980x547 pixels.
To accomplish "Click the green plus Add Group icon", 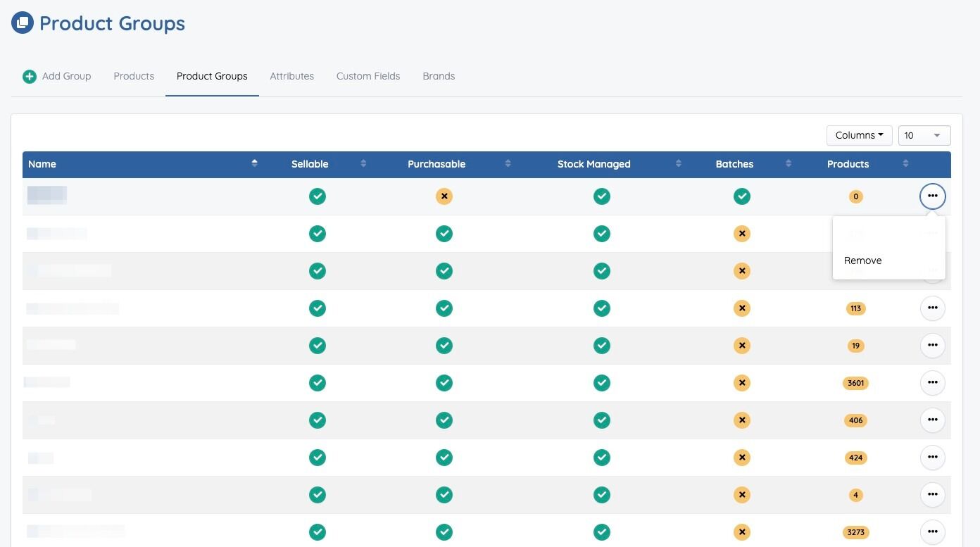I will (30, 77).
